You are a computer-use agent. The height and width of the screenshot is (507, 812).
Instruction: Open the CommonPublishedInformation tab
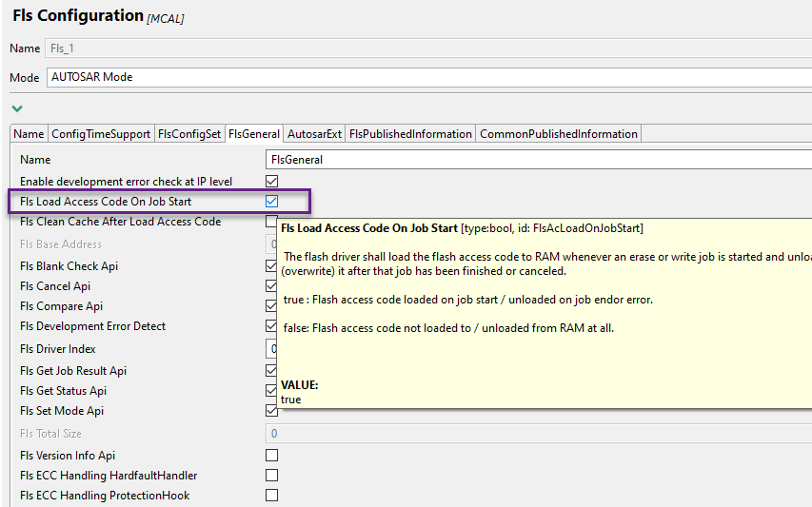click(x=559, y=134)
